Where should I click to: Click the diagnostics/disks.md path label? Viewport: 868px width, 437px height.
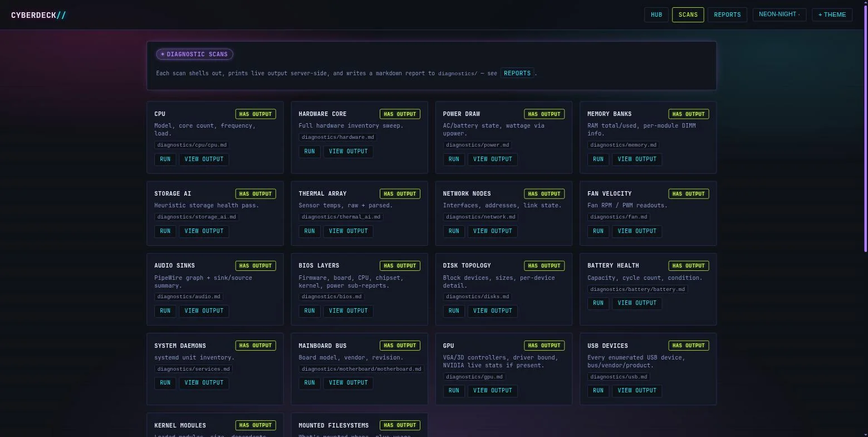point(477,297)
